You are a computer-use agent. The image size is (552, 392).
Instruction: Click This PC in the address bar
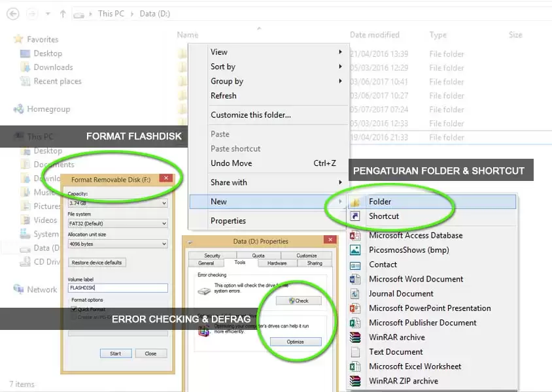coord(111,14)
